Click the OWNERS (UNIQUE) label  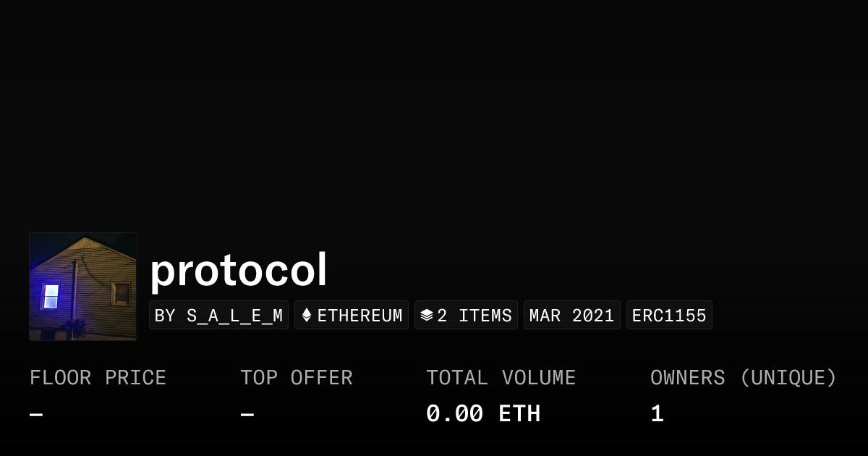click(x=743, y=378)
